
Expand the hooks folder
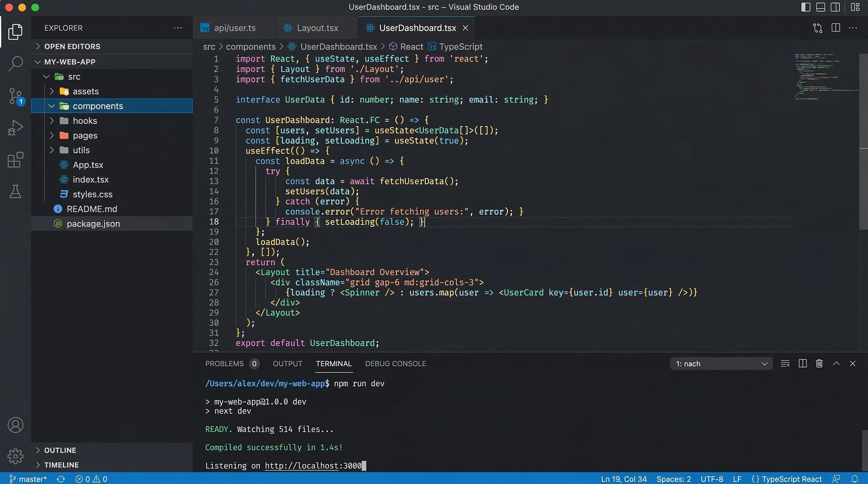pos(85,121)
